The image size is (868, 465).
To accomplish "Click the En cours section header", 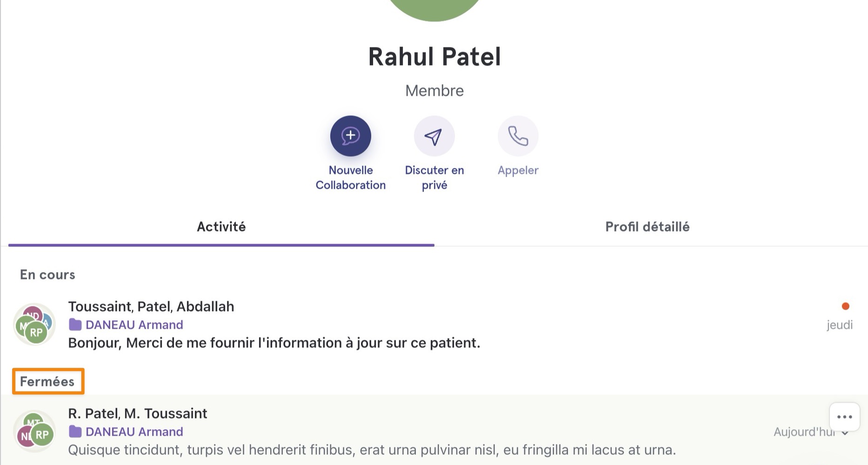I will [x=47, y=275].
